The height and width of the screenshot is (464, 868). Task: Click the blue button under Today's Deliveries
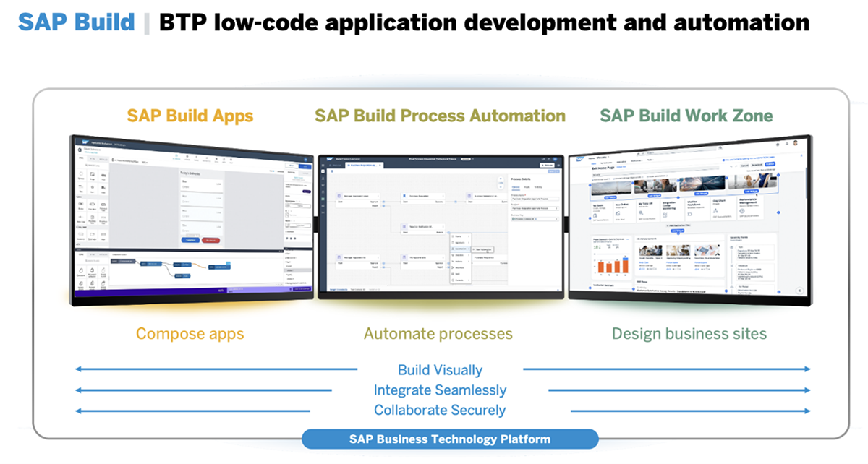click(x=190, y=240)
